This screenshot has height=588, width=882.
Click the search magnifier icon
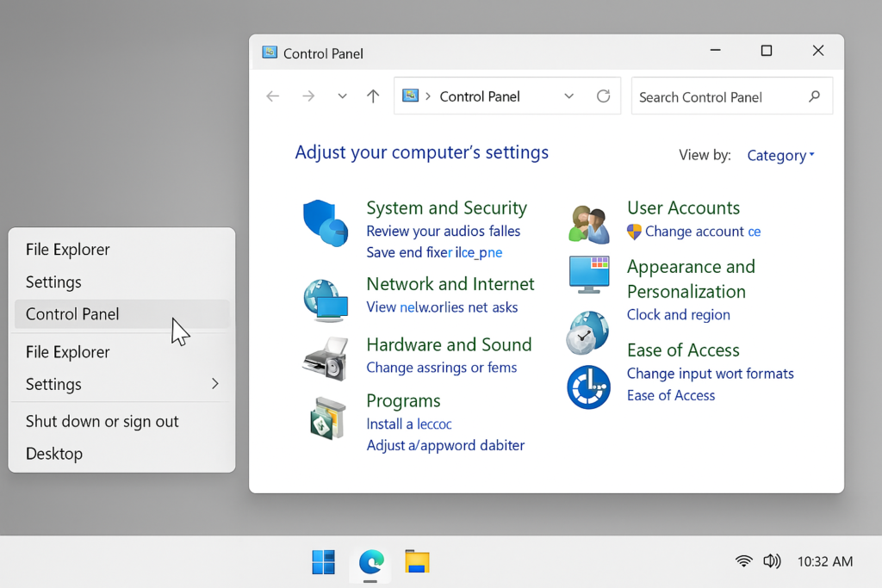(814, 96)
